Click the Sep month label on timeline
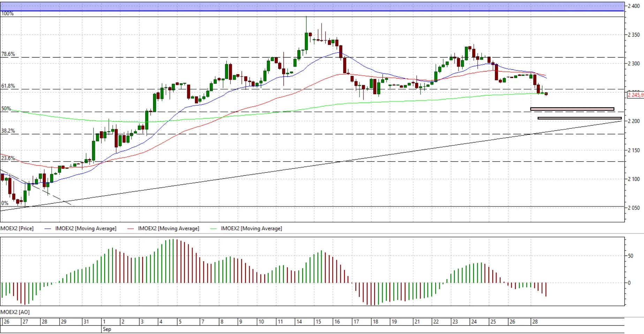This screenshot has width=644, height=334. click(x=107, y=329)
